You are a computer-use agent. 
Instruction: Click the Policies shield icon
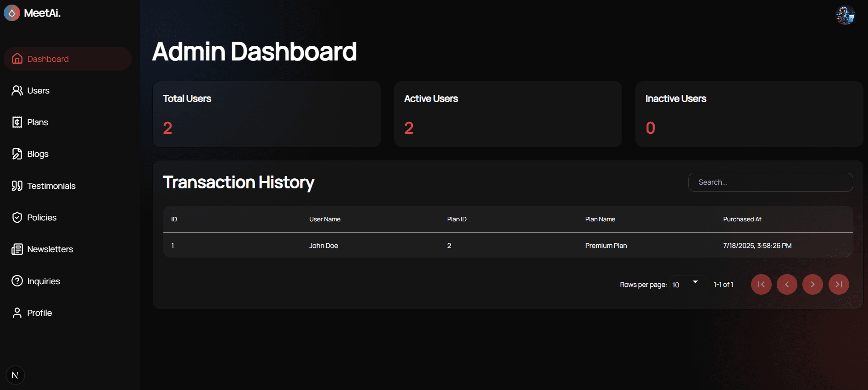17,218
